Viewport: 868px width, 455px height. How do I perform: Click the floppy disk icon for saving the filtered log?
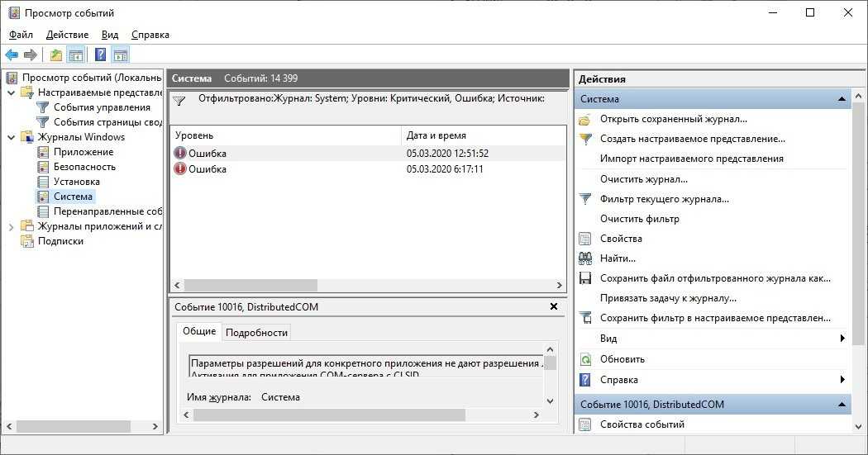tap(585, 278)
